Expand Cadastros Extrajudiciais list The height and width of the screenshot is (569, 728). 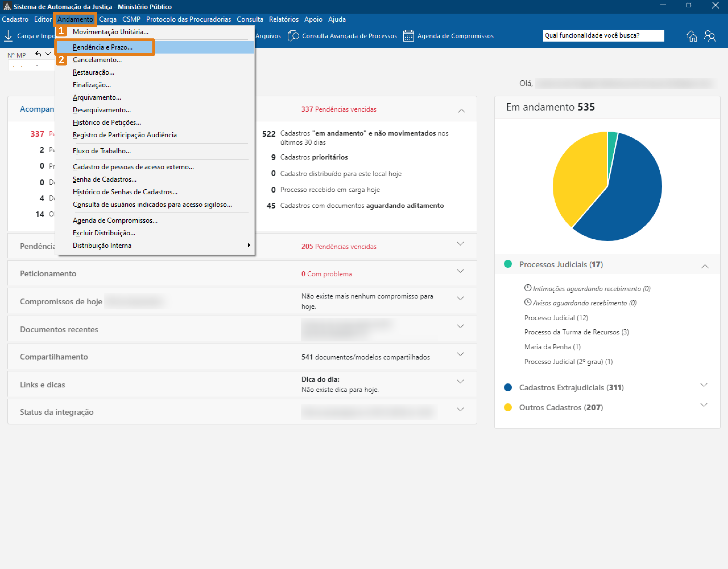point(704,385)
